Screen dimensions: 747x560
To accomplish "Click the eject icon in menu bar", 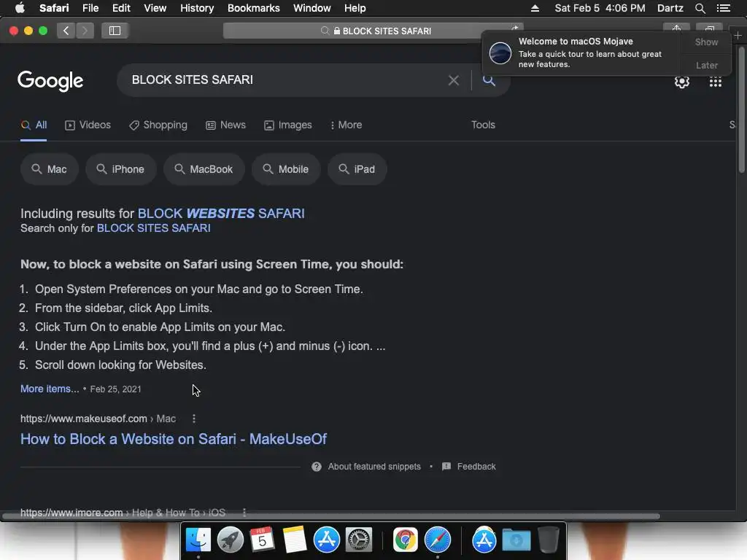I will click(535, 8).
